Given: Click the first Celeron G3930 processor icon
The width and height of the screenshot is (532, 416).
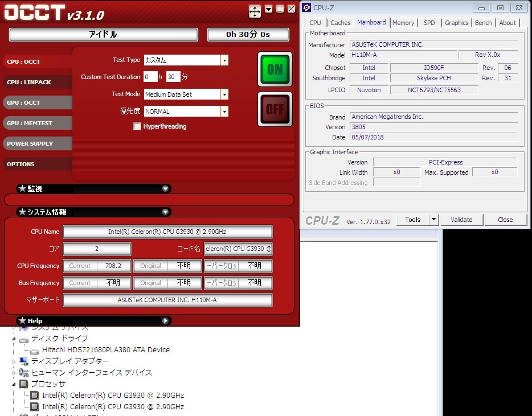Looking at the screenshot, I should tap(34, 395).
